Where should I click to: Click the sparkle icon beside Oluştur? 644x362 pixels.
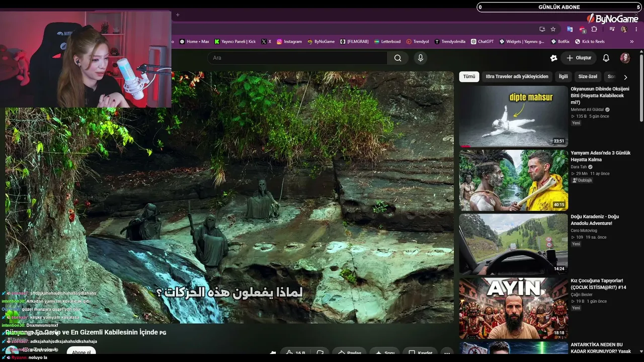coord(553,58)
